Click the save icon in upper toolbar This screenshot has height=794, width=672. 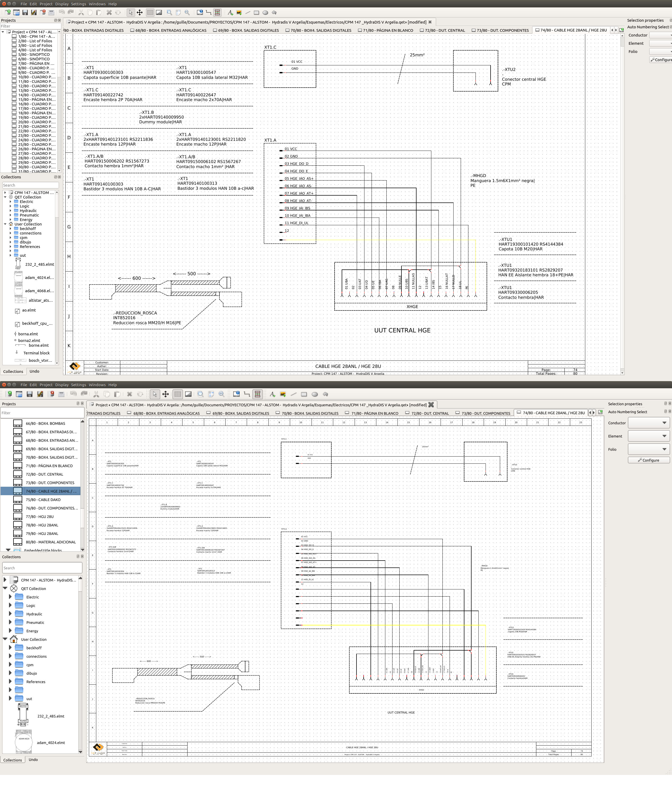(25, 13)
